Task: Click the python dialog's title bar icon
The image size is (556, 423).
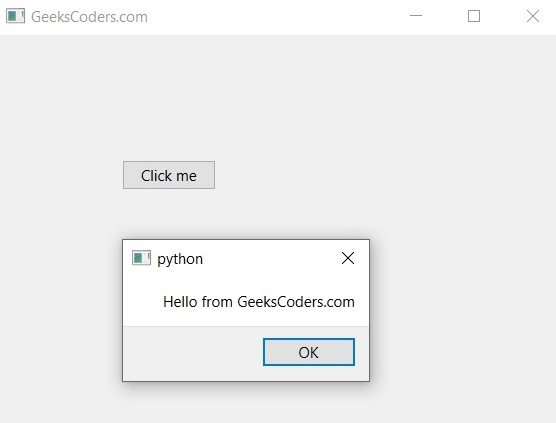Action: pyautogui.click(x=141, y=258)
